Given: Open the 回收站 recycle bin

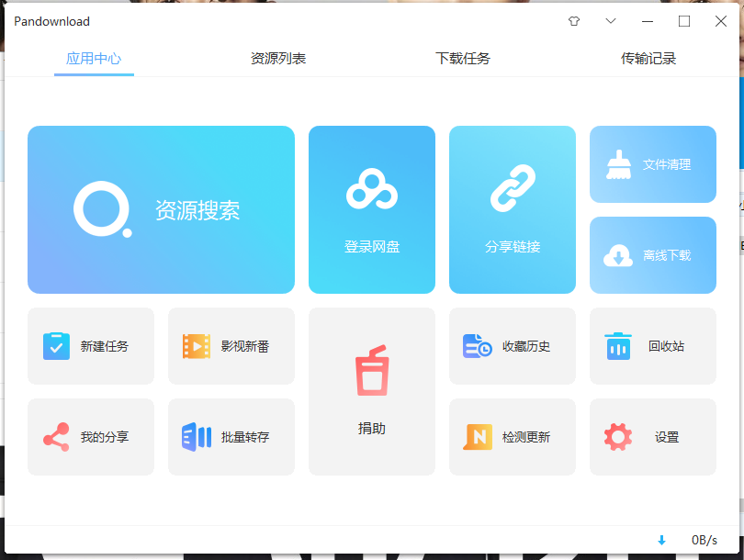Looking at the screenshot, I should pyautogui.click(x=652, y=346).
